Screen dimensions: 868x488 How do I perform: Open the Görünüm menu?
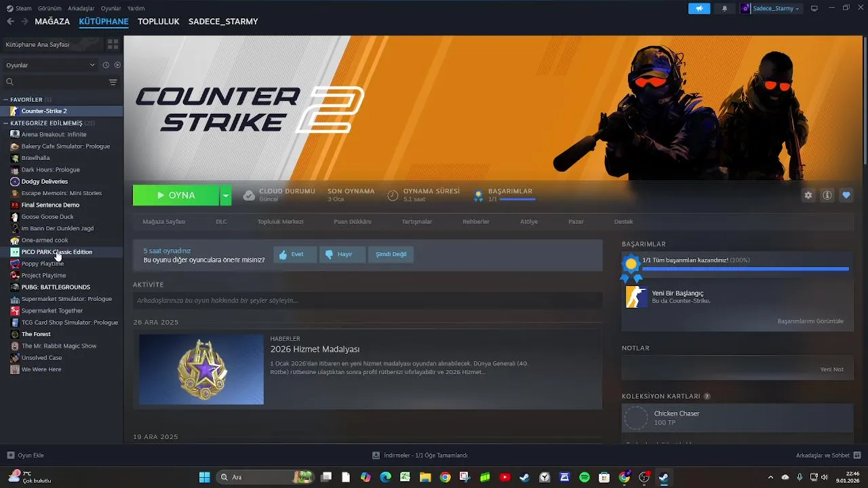50,8
